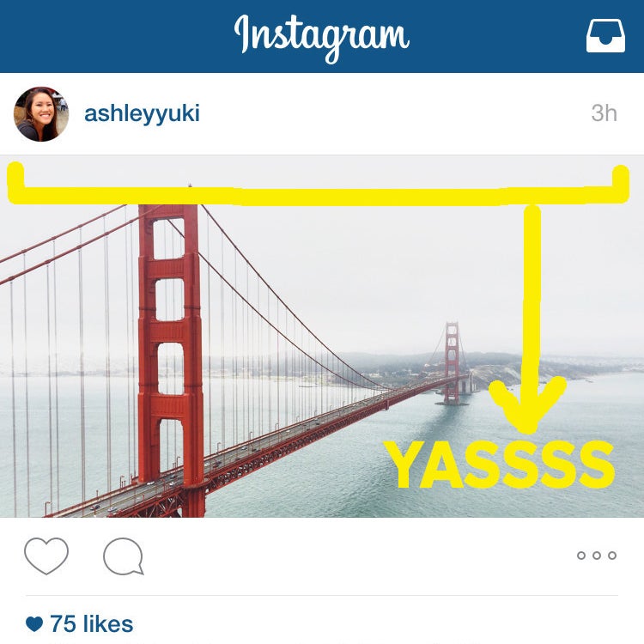The width and height of the screenshot is (644, 644).
Task: Click the horizontal yellow bracket line
Action: [319, 197]
